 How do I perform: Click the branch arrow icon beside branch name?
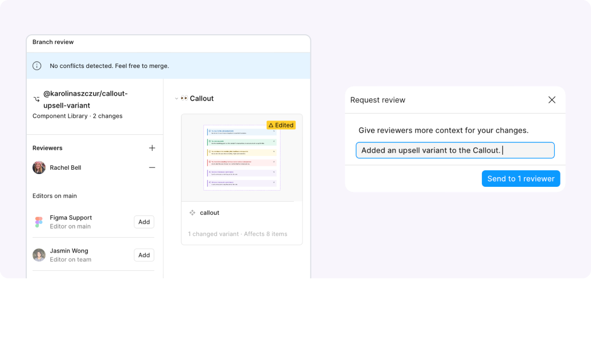pyautogui.click(x=36, y=99)
